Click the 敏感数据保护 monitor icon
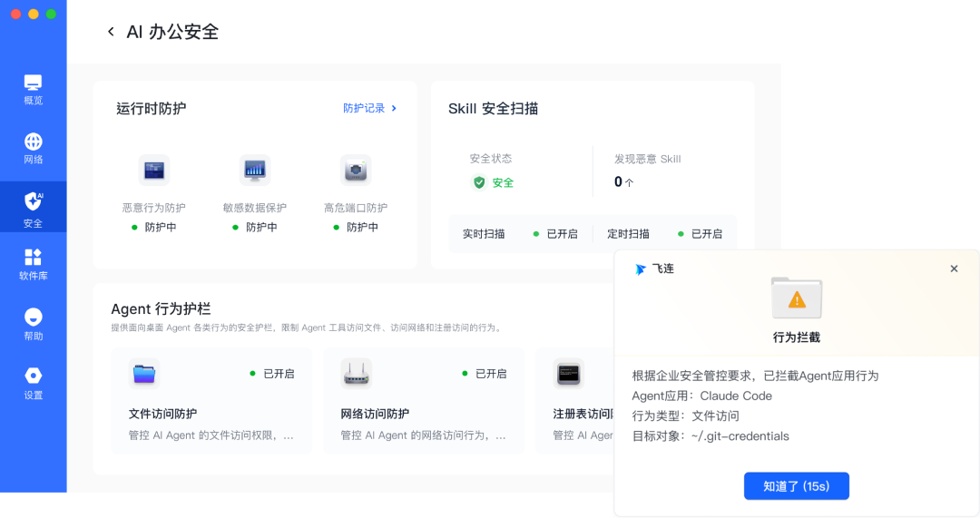This screenshot has width=980, height=518. coord(254,170)
